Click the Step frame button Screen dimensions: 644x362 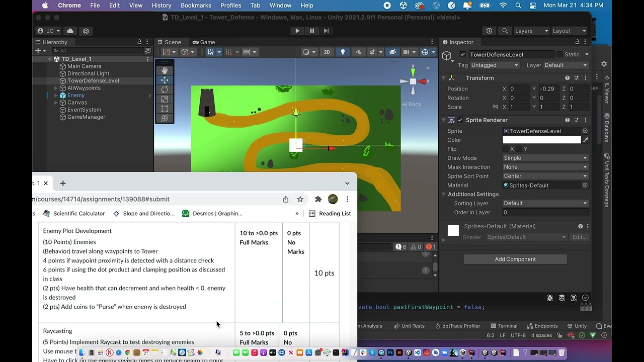tap(327, 31)
